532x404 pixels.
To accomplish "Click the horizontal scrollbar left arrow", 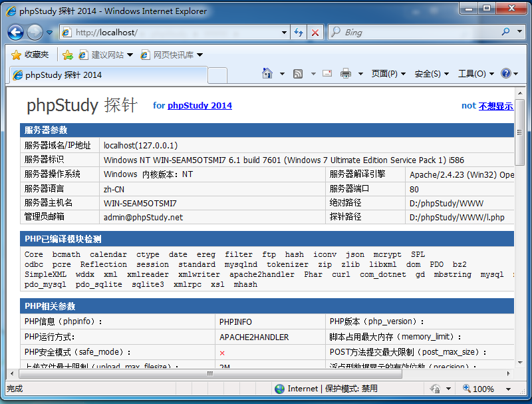I will 12,374.
